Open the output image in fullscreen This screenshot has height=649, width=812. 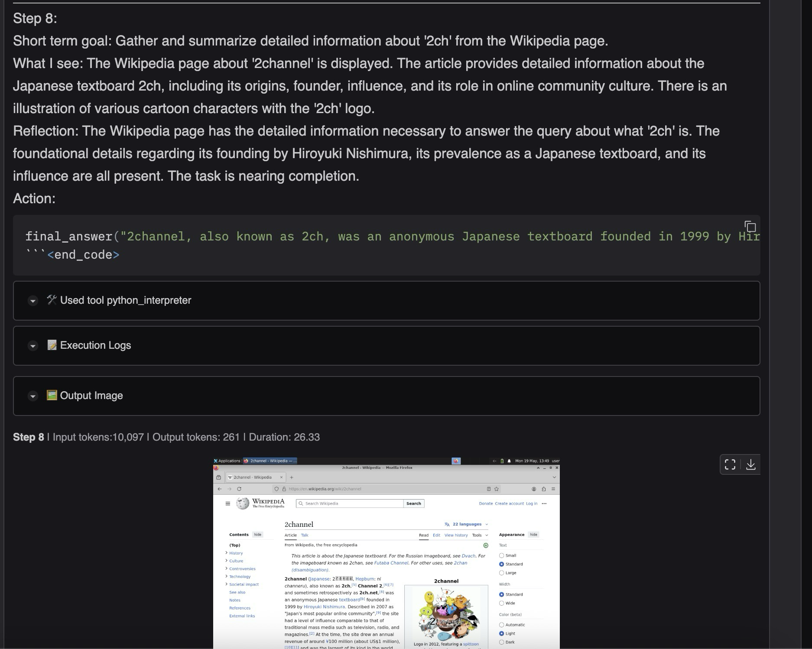point(730,464)
